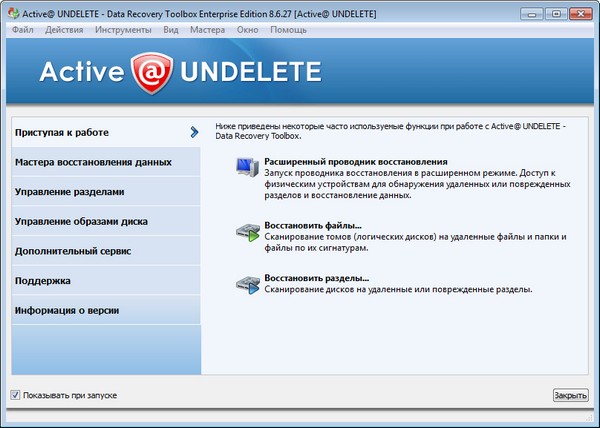Screen dimensions: 600x428
Task: Click the Восстановить разделы drive icon
Action: (x=246, y=284)
